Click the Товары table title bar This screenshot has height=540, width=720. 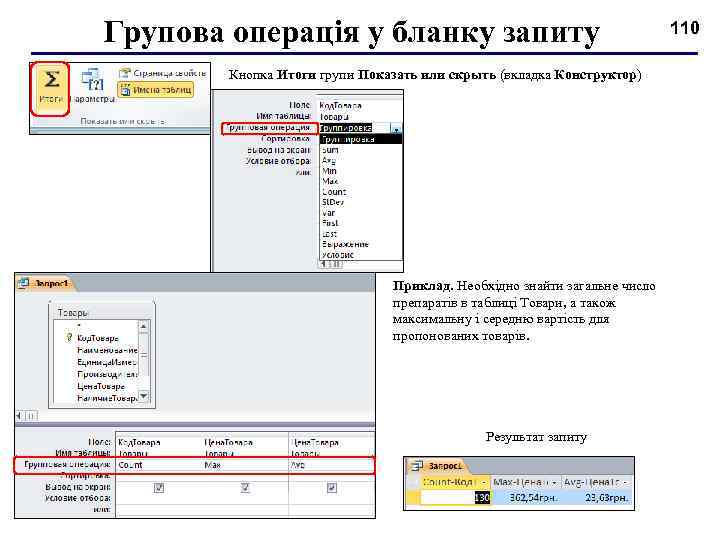tap(101, 313)
